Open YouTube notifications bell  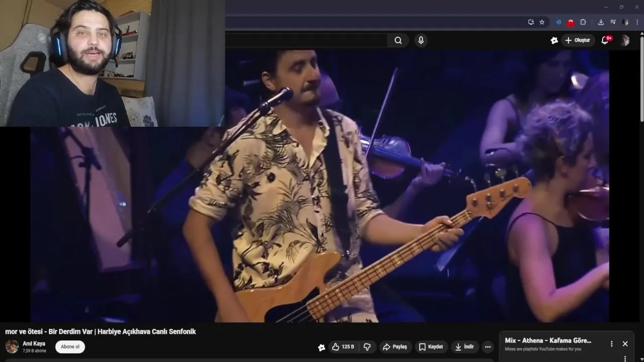coord(605,41)
